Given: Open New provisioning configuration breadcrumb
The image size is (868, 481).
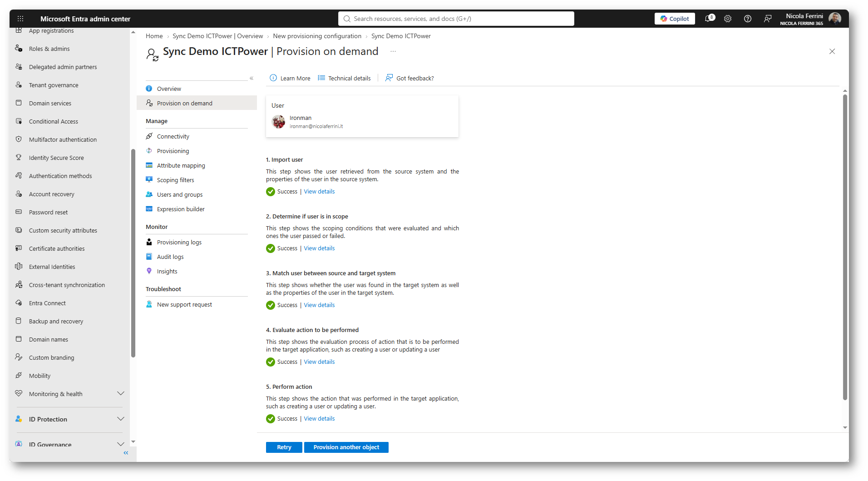Looking at the screenshot, I should pyautogui.click(x=317, y=36).
